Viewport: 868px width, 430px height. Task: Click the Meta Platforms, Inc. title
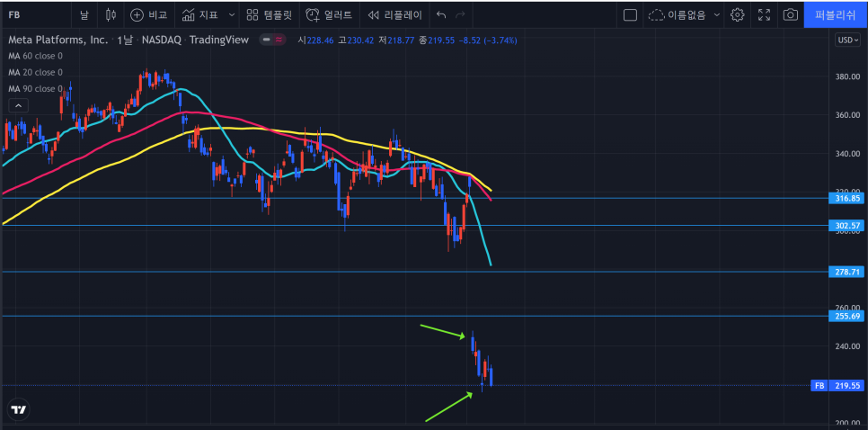(58, 40)
